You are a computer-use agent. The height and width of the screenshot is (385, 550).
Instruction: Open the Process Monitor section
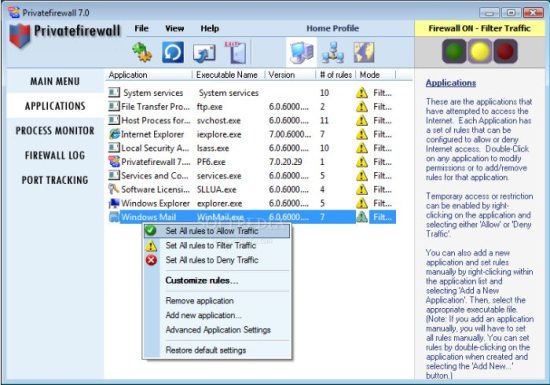55,131
